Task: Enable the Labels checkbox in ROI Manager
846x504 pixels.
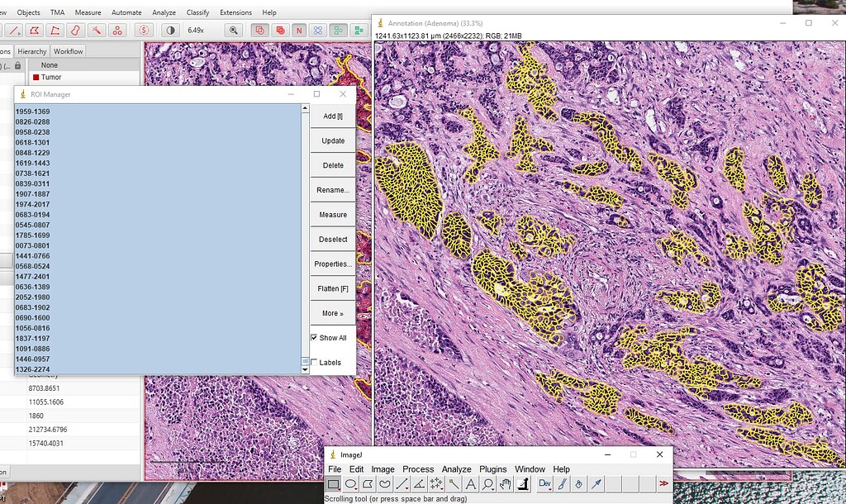Action: (313, 362)
